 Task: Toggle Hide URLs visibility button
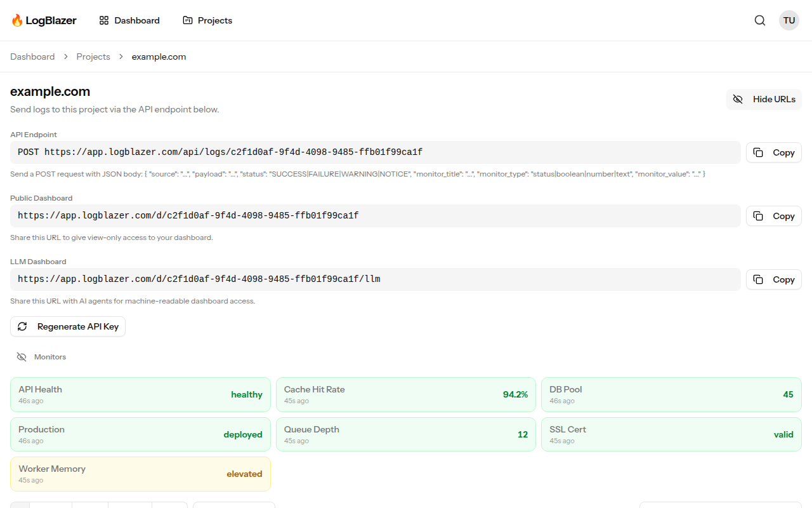(764, 99)
